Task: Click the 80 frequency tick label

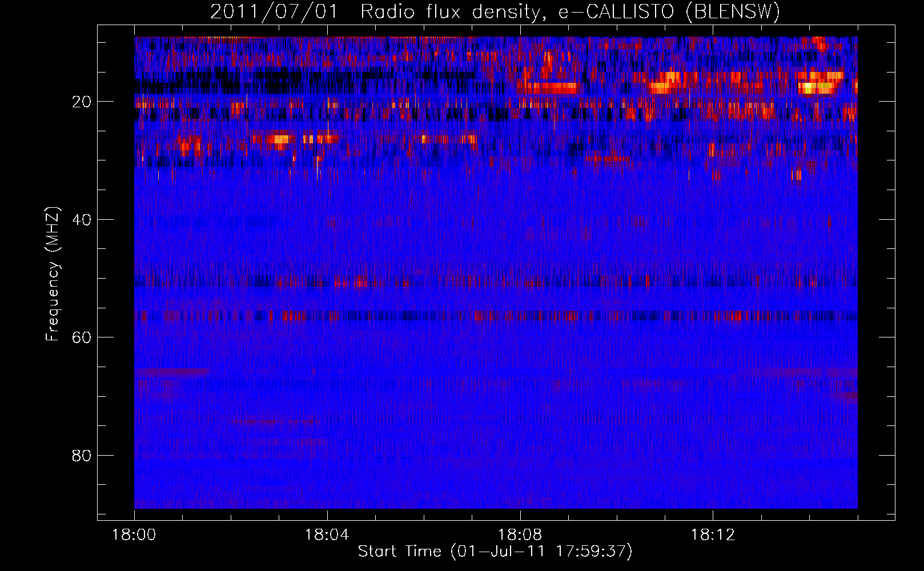Action: click(82, 456)
